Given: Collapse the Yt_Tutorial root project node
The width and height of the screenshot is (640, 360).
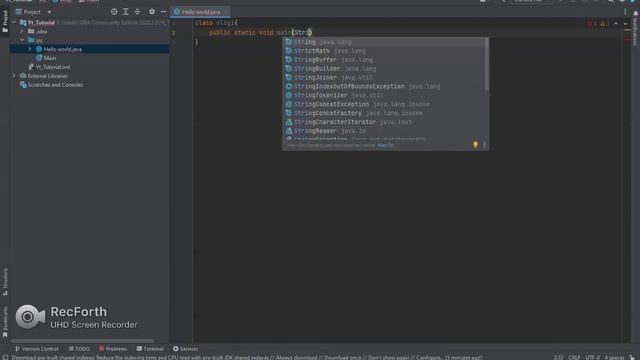Looking at the screenshot, I should point(14,22).
